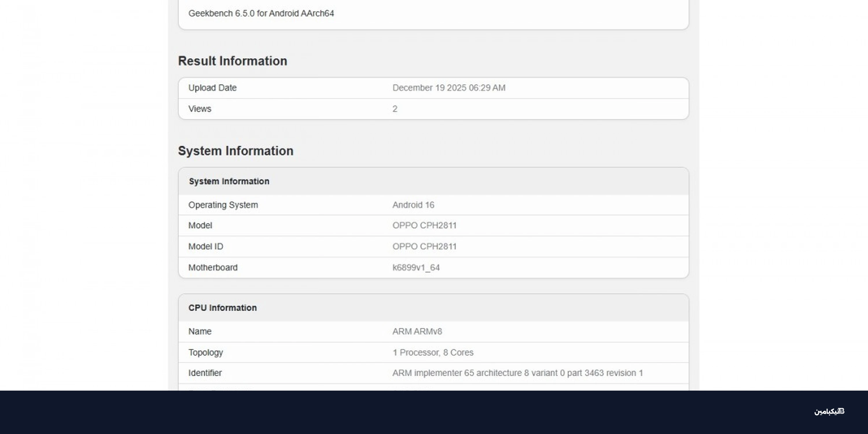The width and height of the screenshot is (868, 434).
Task: Click the CPU Information table header
Action: point(222,308)
